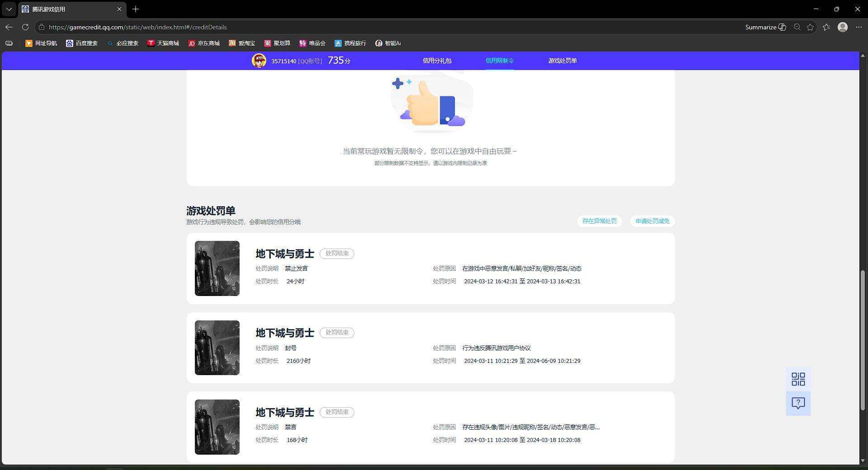Click the 2160小时 penalty duration
The width and height of the screenshot is (868, 470).
298,361
